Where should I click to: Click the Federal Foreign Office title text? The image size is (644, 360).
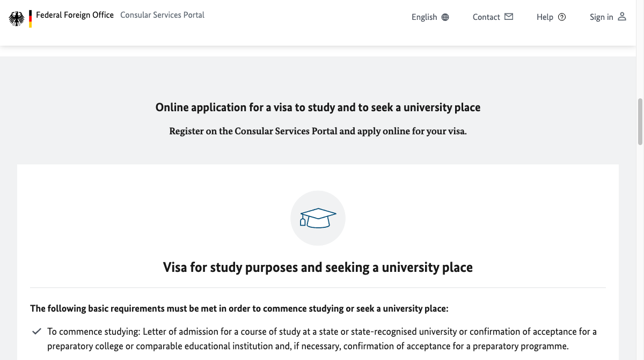click(x=75, y=15)
